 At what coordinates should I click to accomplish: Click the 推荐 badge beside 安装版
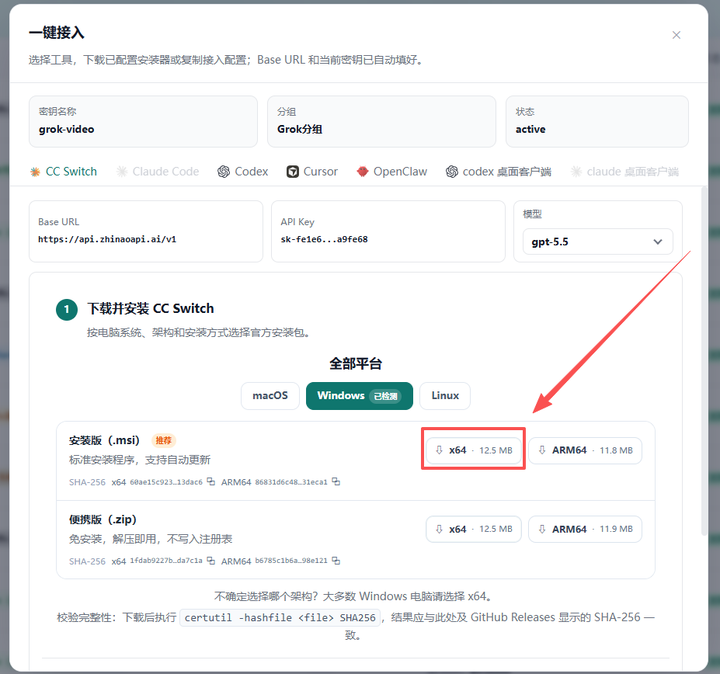tap(163, 441)
